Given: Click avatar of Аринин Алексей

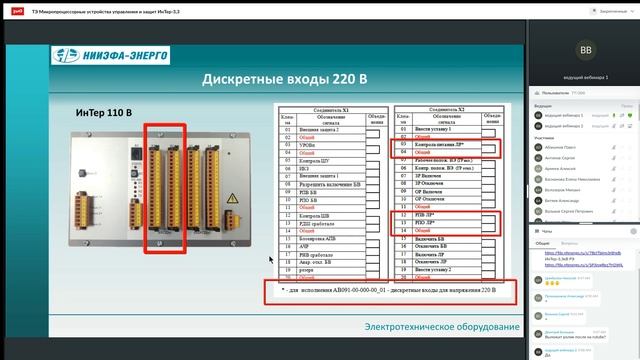Looking at the screenshot, I should (538, 169).
